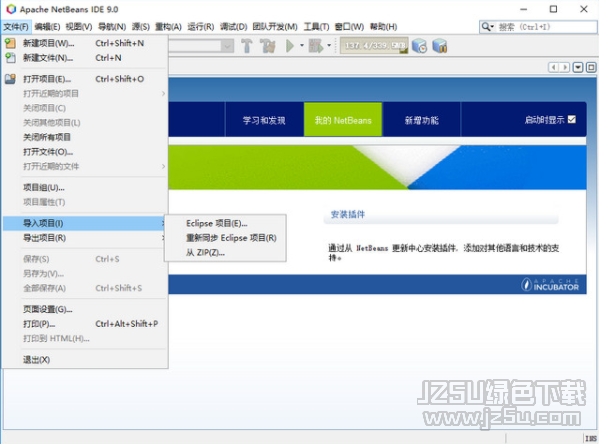Click memory usage garbage collection bar

(374, 46)
